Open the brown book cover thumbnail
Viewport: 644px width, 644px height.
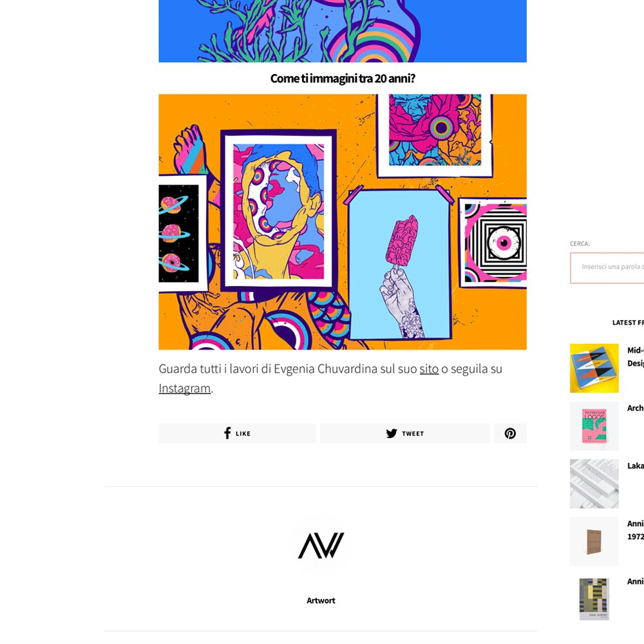(x=594, y=542)
